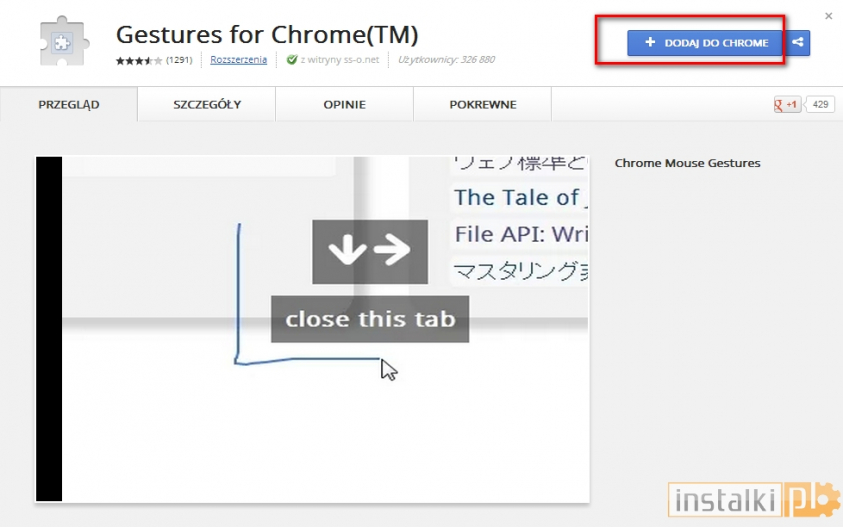The width and height of the screenshot is (843, 527).
Task: Click the Google +1 button
Action: tap(787, 104)
